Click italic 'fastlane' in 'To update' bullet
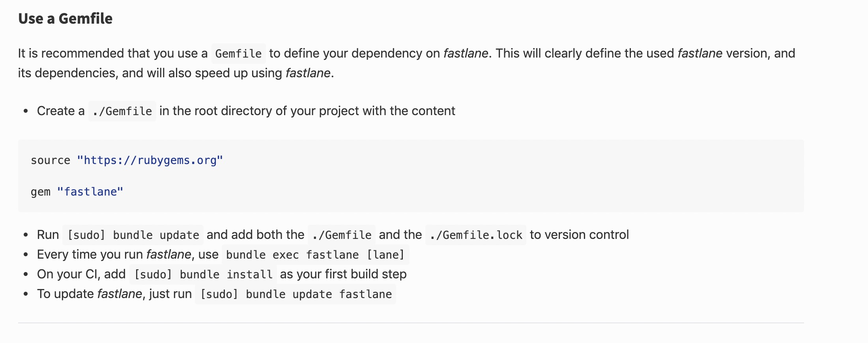868x343 pixels. click(120, 294)
